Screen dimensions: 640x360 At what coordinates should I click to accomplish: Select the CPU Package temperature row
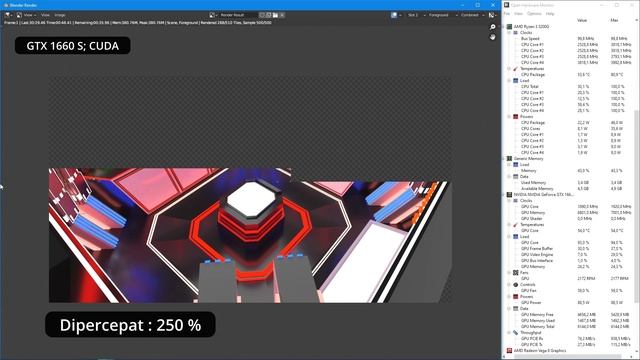569,75
